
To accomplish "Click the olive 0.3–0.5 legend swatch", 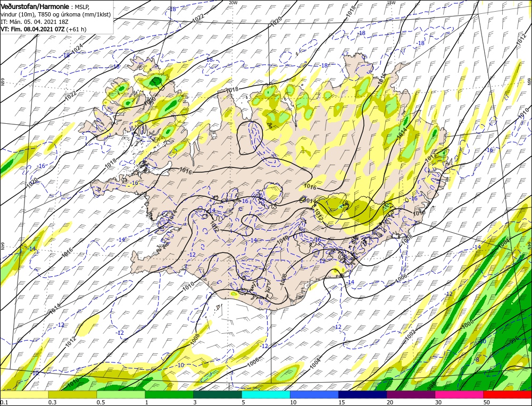I will click(x=72, y=394).
